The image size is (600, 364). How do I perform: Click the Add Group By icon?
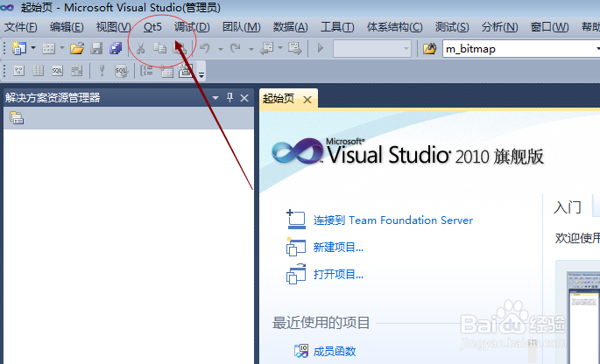(x=147, y=71)
